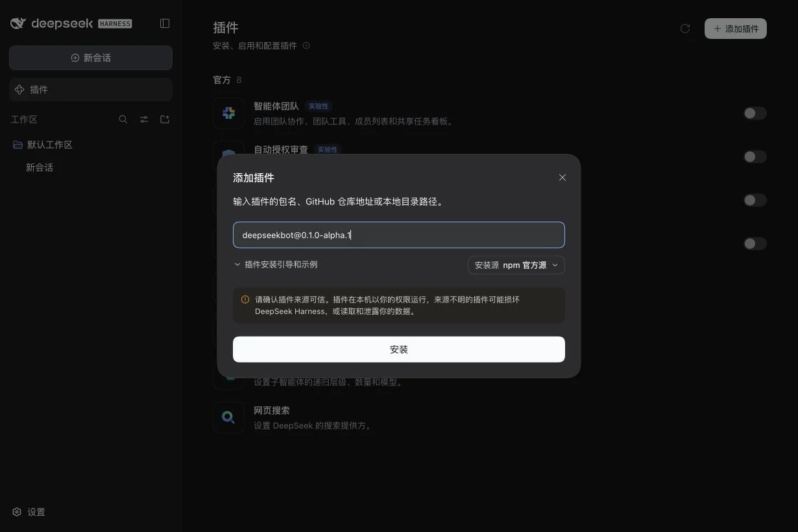Click the warning icon in the trust notice
The image size is (798, 532).
click(x=245, y=300)
